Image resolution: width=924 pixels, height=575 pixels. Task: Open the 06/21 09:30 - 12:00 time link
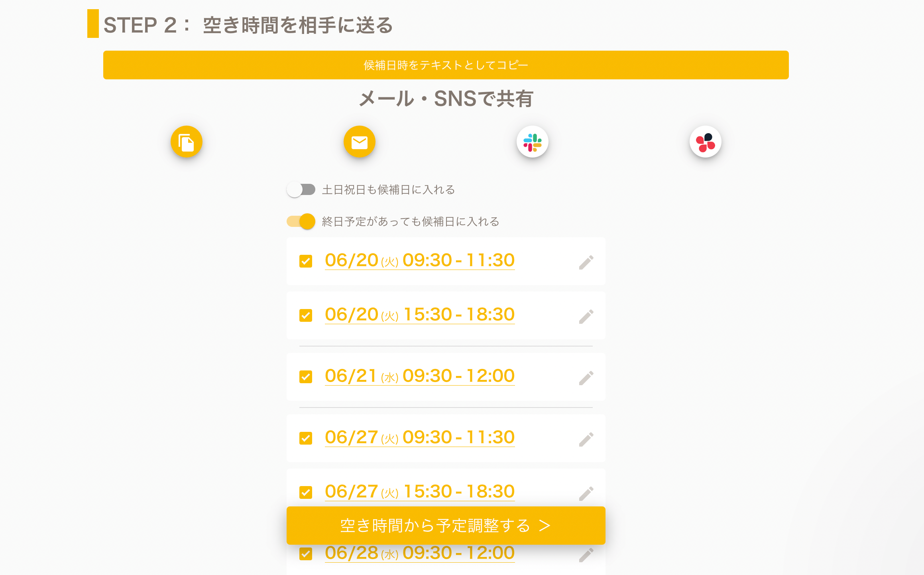419,376
